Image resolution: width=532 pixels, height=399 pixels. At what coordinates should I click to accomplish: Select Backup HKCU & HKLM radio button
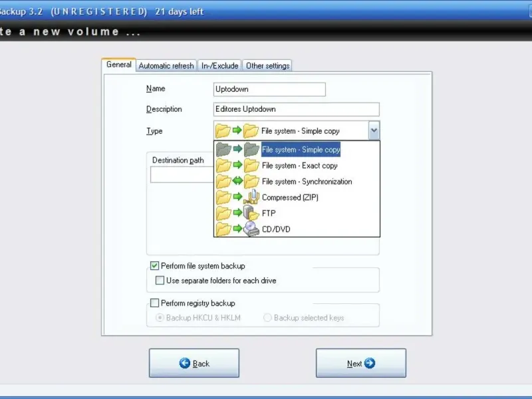point(160,318)
